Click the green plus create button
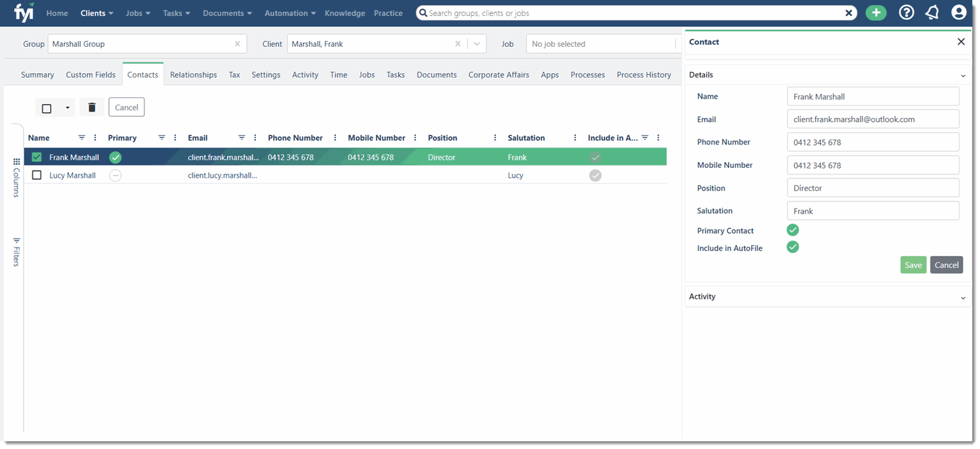 [x=875, y=13]
